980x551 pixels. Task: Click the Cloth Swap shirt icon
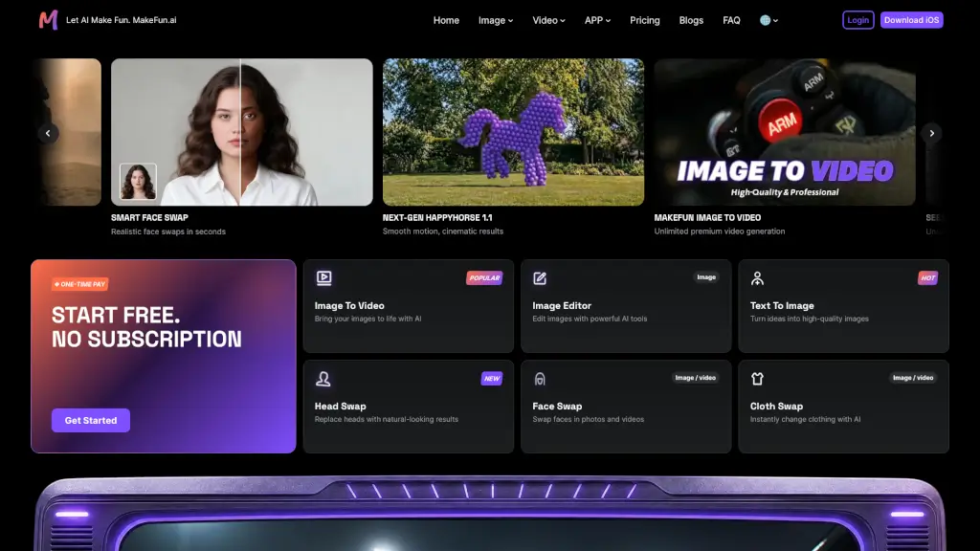[757, 379]
